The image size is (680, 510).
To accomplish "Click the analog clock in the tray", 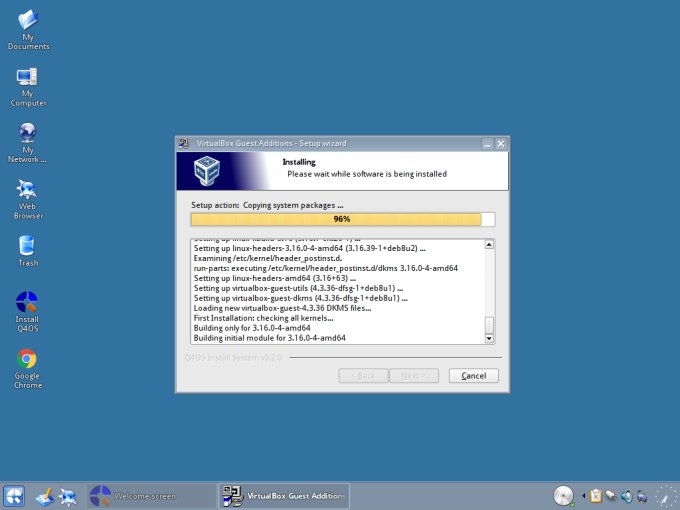I will [x=664, y=496].
